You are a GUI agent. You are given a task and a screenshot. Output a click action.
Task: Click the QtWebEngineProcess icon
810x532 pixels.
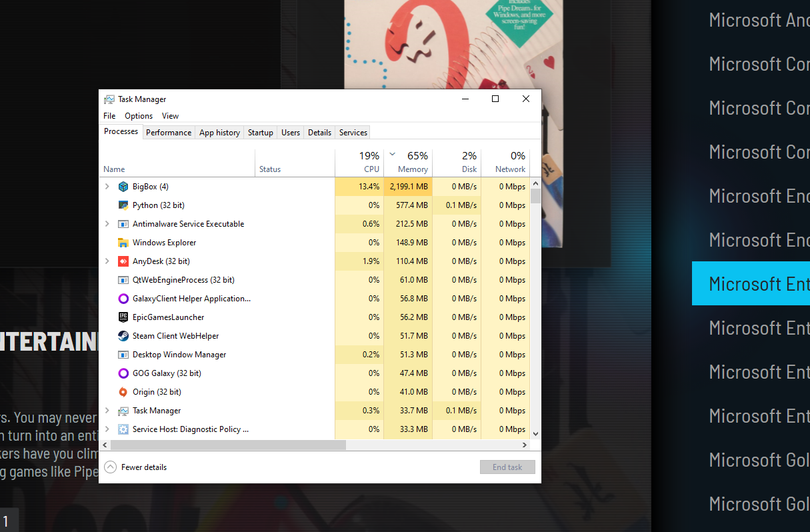[123, 280]
